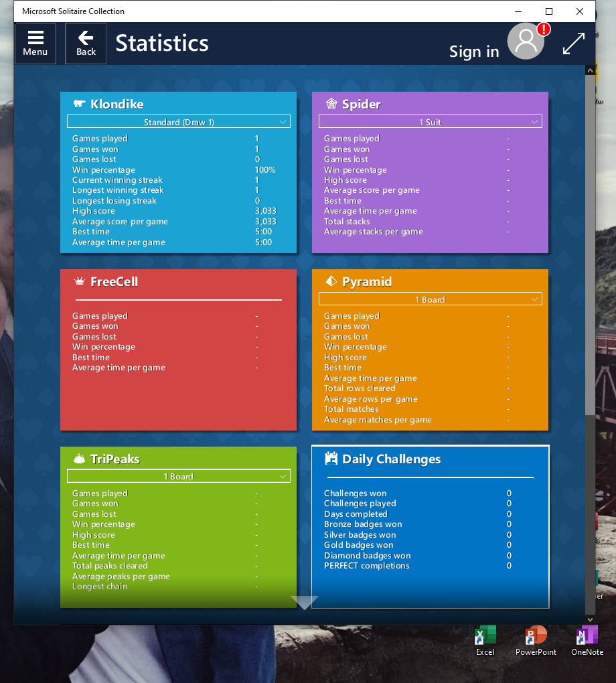Click Klondike Longest losing streak label
The width and height of the screenshot is (616, 683).
pos(114,201)
